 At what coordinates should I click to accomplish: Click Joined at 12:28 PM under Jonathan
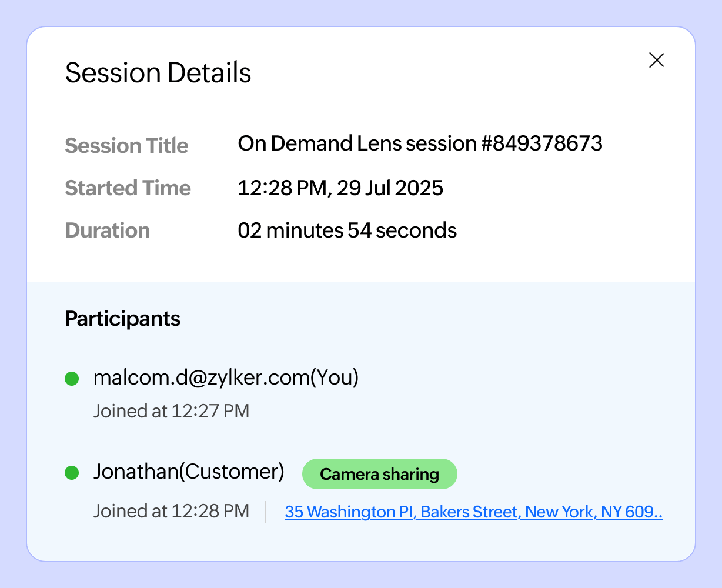coord(171,511)
